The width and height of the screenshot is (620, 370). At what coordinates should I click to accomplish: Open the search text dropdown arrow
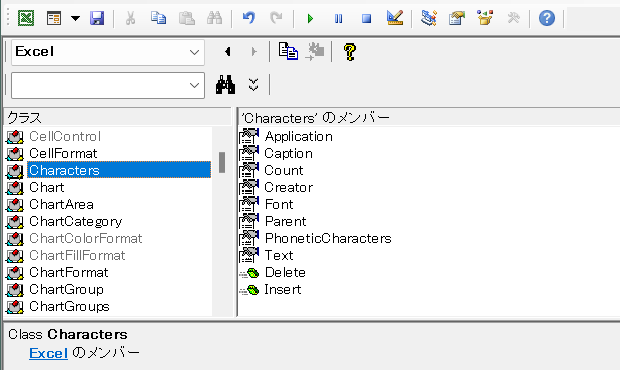[x=194, y=85]
